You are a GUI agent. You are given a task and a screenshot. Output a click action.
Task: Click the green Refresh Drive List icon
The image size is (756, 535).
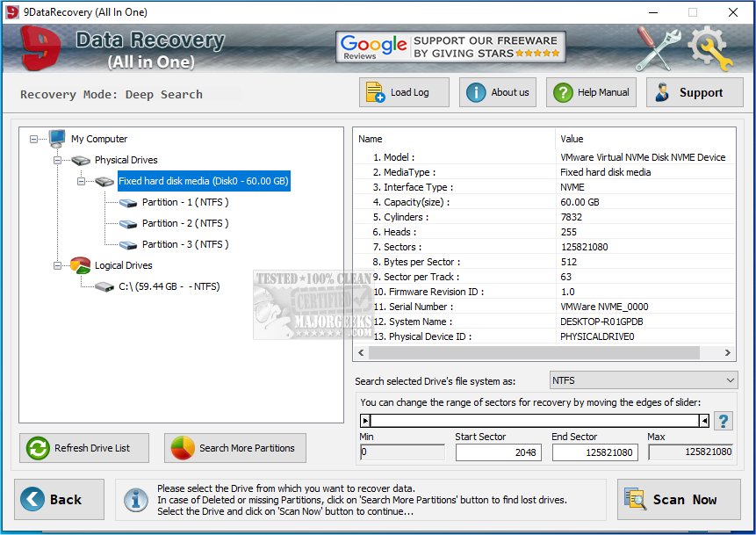[x=38, y=448]
